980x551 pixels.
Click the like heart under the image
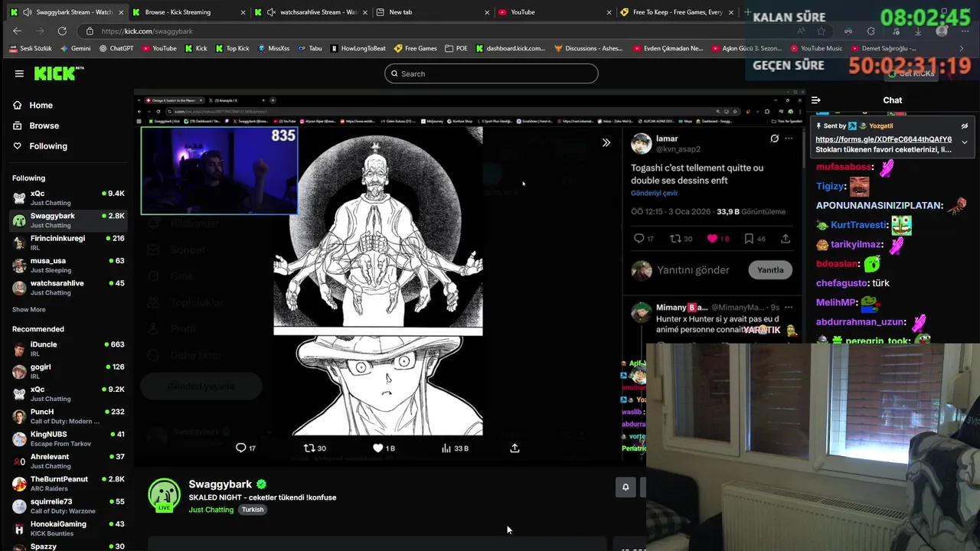377,448
